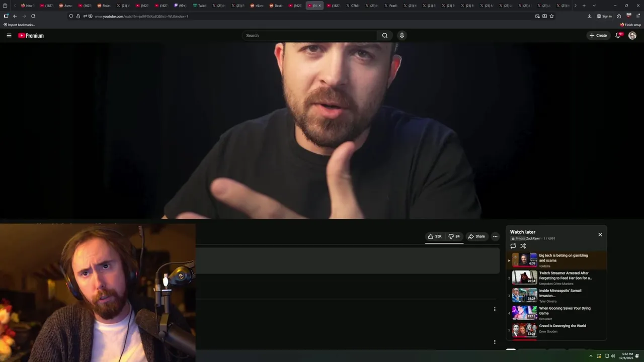Open Windows notification center icon
Viewport: 644px width, 362px height.
point(637,356)
